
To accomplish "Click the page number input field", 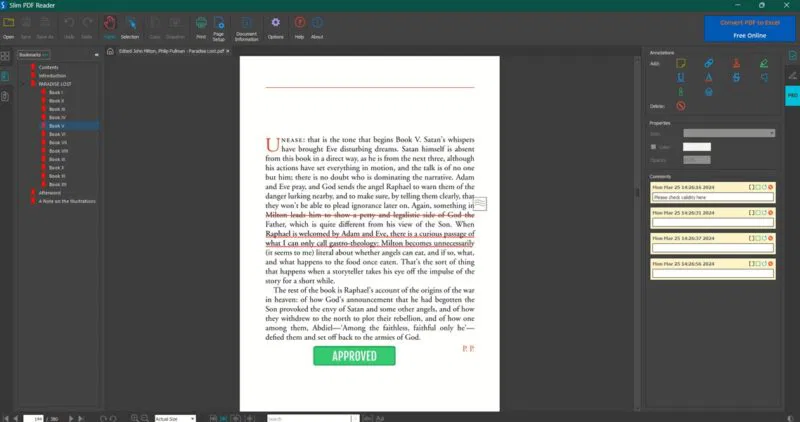I will point(33,418).
